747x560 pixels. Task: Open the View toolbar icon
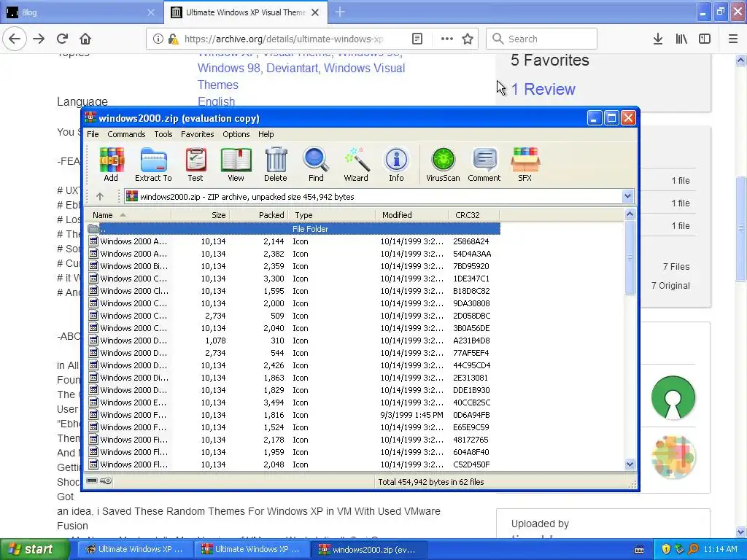tap(236, 164)
